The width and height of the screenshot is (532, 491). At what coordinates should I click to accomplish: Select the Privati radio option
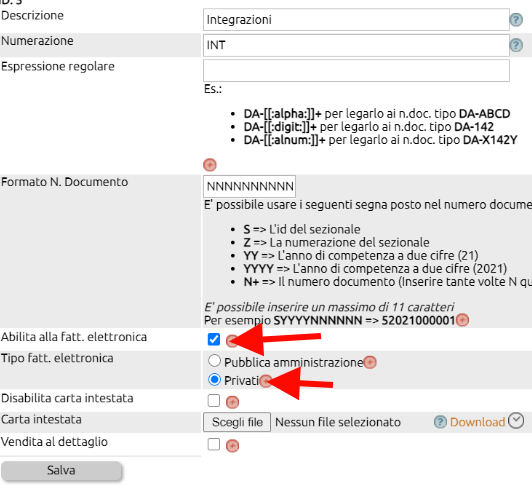[x=214, y=379]
